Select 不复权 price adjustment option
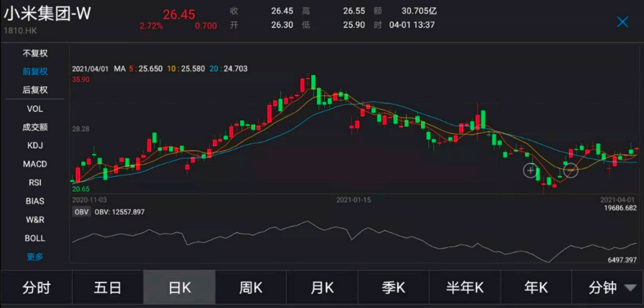Screen dimensions: 644x308 coord(35,53)
